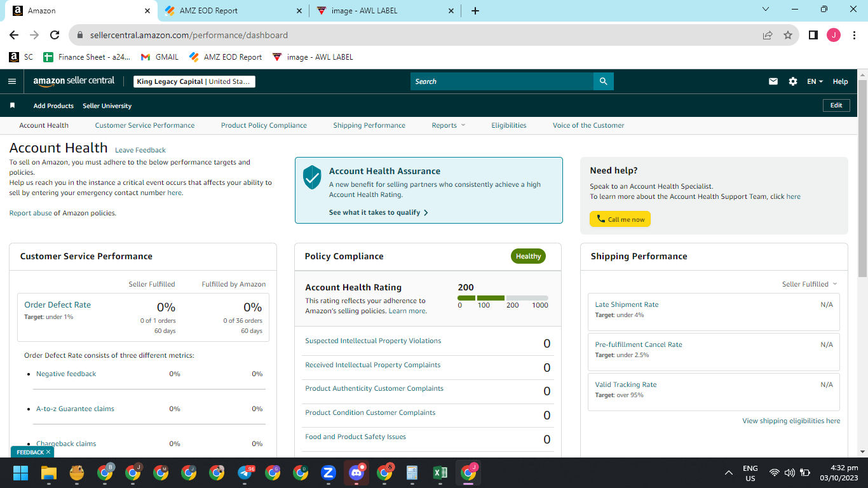The height and width of the screenshot is (488, 868).
Task: Open the Seller Central hamburger menu
Action: (11, 81)
